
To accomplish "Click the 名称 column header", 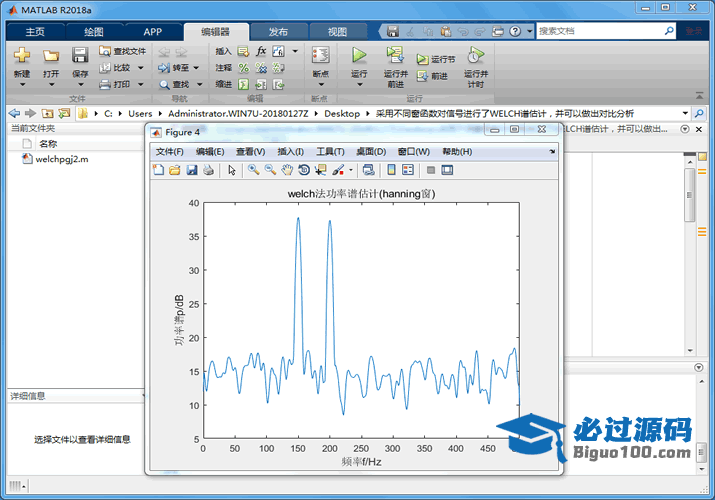I will click(48, 144).
